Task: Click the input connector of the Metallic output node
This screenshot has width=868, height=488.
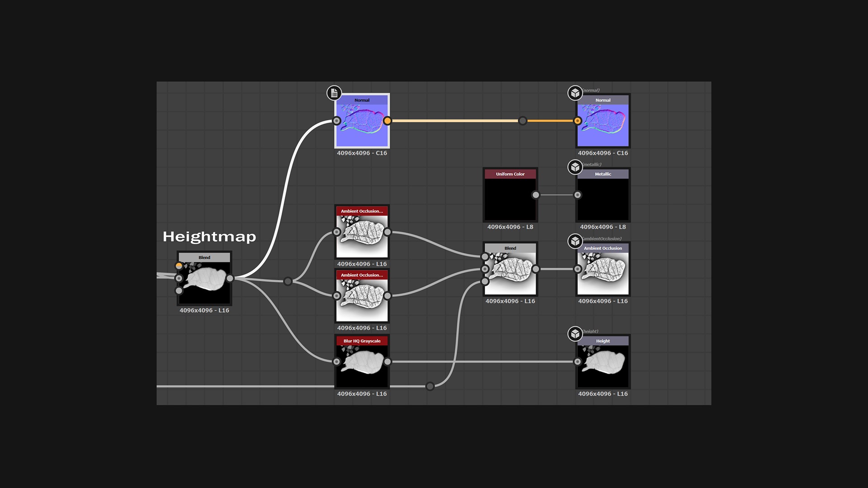Action: (x=578, y=195)
